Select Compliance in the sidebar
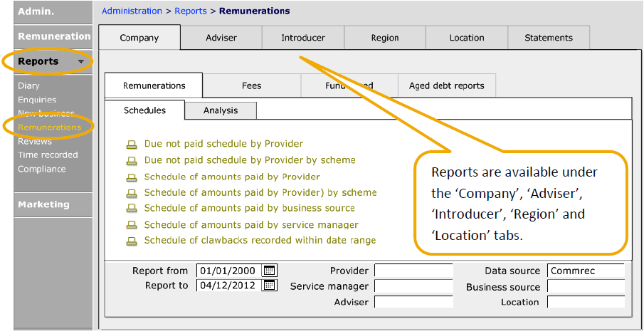Screen dimensions: 644x334 [x=41, y=169]
